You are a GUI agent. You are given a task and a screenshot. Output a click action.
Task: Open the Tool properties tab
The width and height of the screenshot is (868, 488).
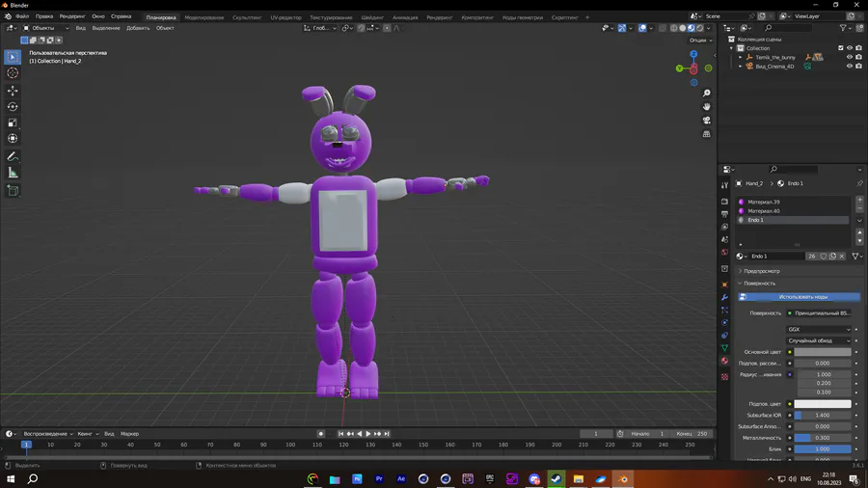pos(724,185)
